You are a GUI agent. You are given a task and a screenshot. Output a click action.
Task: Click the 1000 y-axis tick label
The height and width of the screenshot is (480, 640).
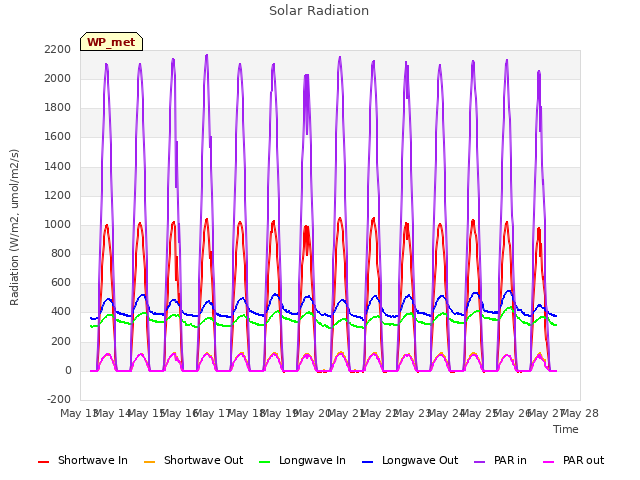[58, 224]
